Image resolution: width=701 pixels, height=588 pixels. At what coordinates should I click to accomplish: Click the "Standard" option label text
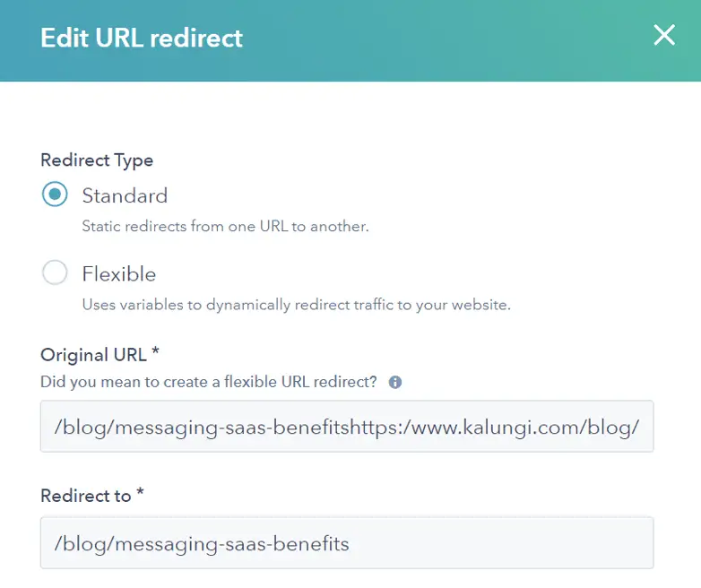click(x=125, y=195)
